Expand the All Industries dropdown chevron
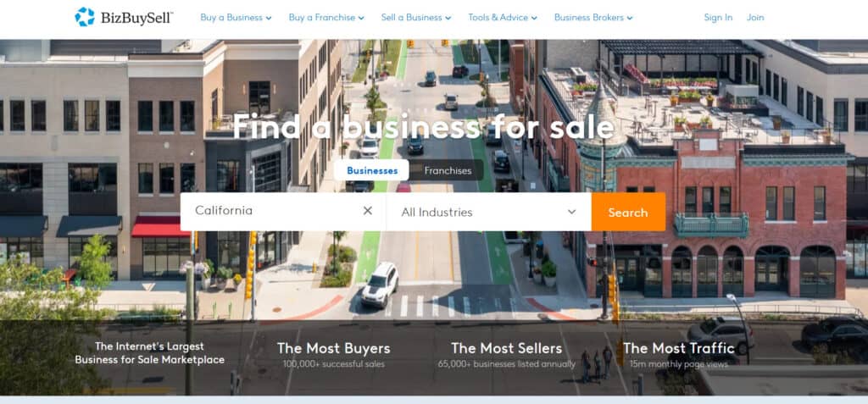 click(x=572, y=212)
